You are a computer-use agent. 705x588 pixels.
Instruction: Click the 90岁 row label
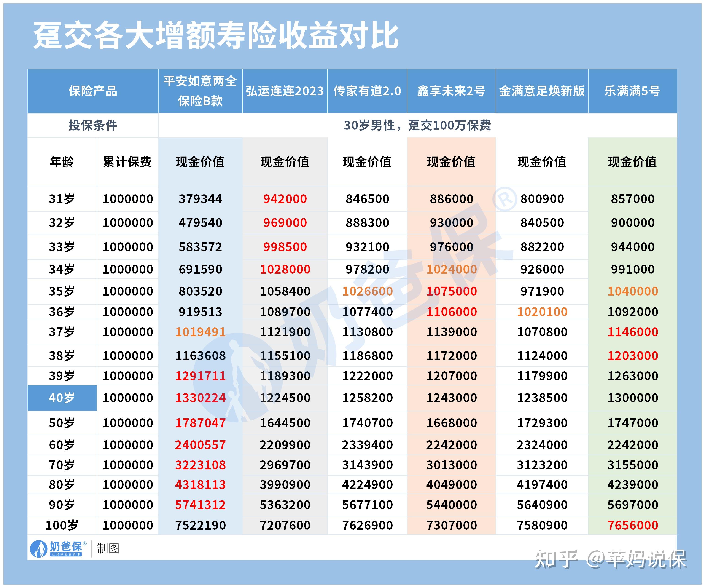pyautogui.click(x=62, y=505)
